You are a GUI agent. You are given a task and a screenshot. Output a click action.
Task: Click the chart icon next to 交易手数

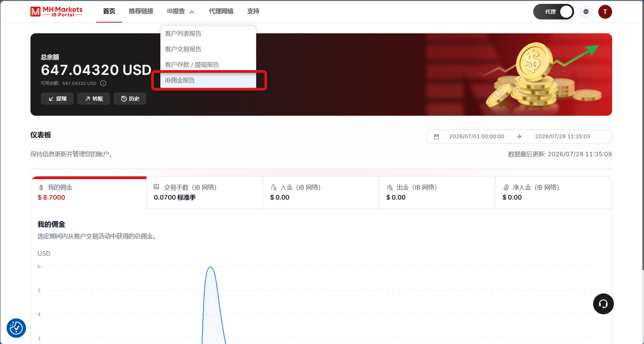click(156, 187)
